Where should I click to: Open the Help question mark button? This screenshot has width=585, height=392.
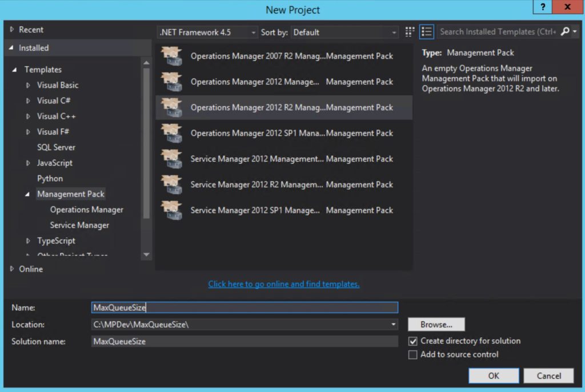tap(543, 7)
